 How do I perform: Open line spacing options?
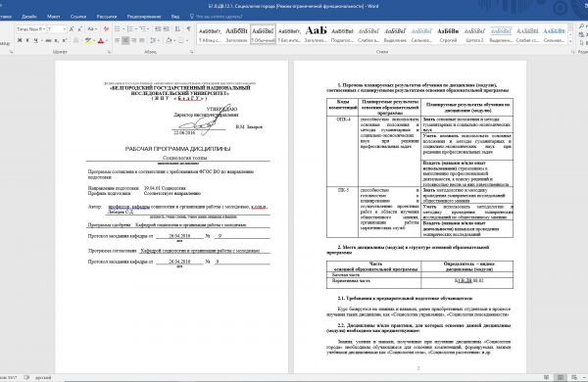pos(153,40)
